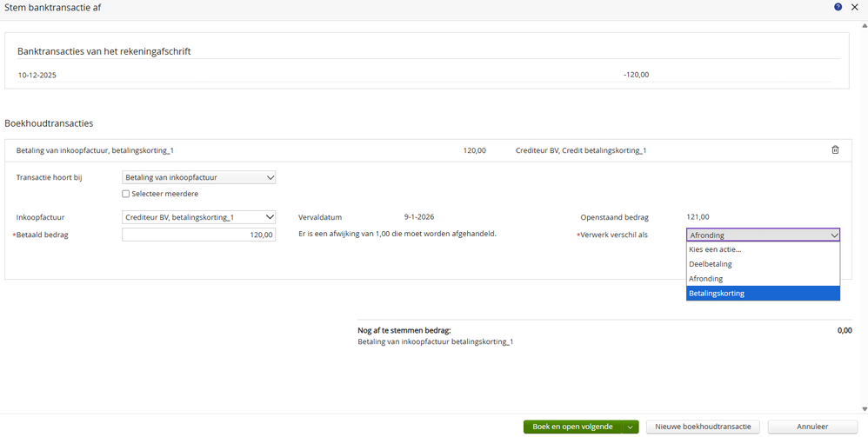
Task: Open the Inkoopfactuur dropdown
Action: 198,217
